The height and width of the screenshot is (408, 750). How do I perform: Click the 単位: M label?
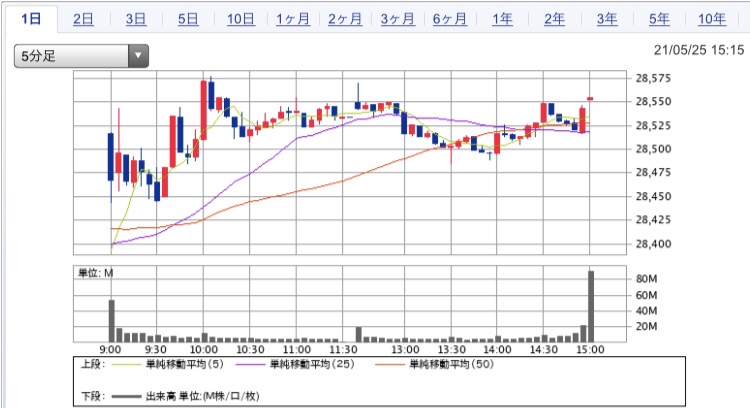click(96, 273)
